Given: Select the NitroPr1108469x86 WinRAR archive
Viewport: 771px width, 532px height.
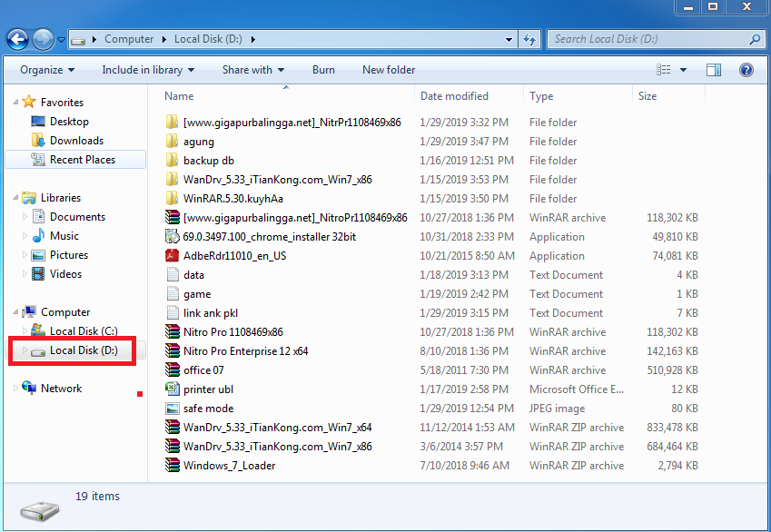Looking at the screenshot, I should (x=295, y=218).
